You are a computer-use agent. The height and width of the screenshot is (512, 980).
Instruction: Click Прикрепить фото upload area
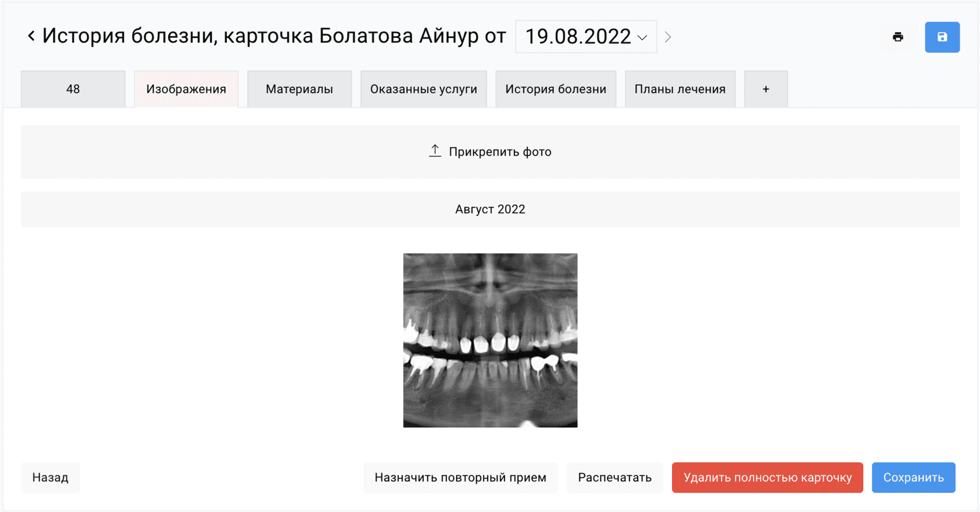pyautogui.click(x=490, y=152)
